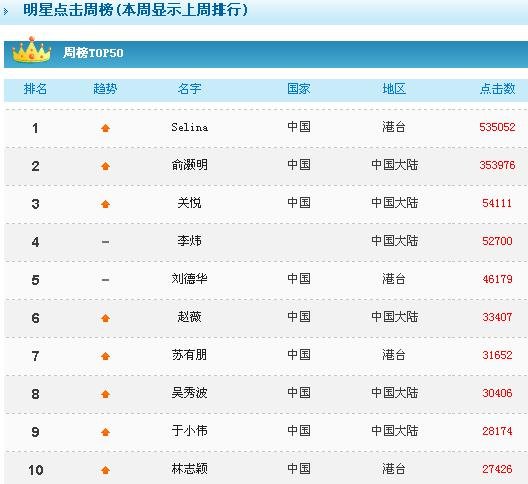The width and height of the screenshot is (528, 484).
Task: Select the 点击数 column header
Action: (497, 89)
